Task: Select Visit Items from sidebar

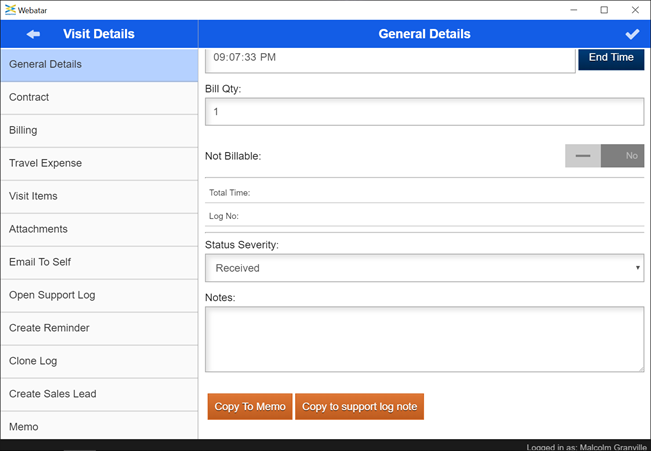Action: (99, 197)
